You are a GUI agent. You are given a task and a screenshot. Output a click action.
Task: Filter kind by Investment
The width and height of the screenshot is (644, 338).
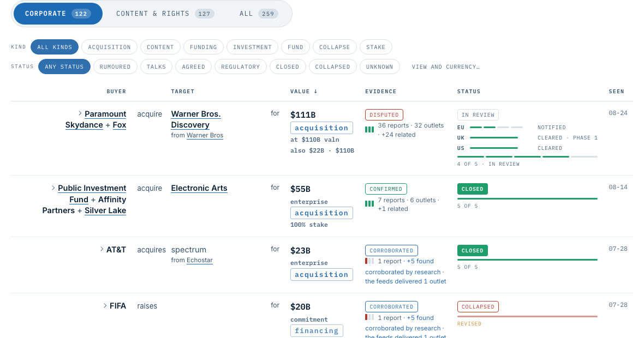252,47
